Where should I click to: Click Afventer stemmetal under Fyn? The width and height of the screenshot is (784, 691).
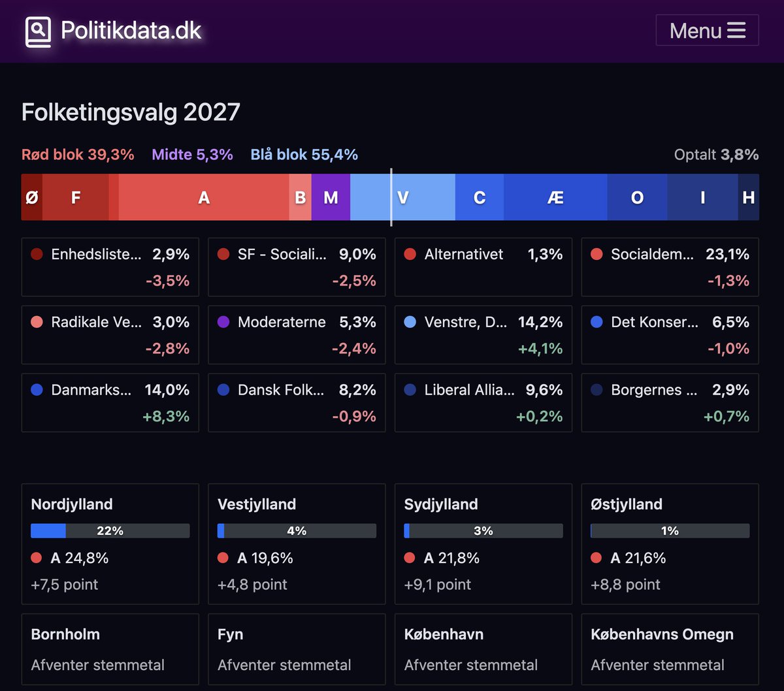pos(284,666)
